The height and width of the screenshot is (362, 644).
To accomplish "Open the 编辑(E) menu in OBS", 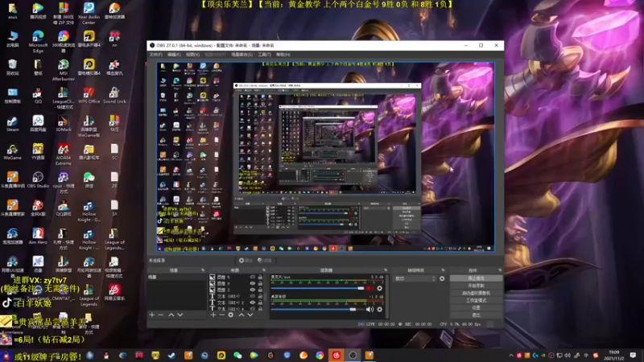I will (x=174, y=55).
